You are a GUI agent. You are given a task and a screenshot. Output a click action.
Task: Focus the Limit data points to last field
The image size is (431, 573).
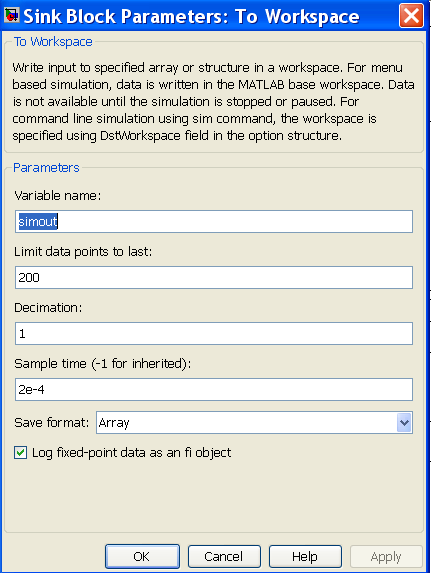(x=214, y=277)
